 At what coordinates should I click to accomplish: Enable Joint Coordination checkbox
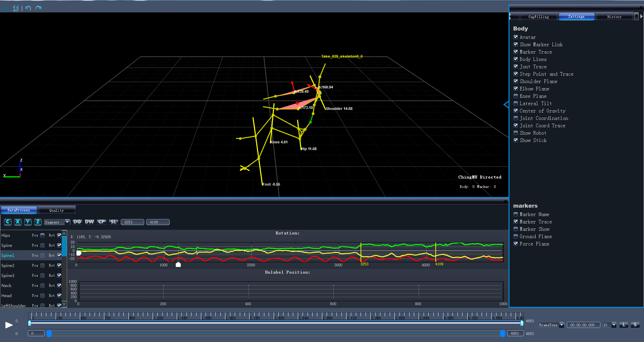(x=516, y=118)
